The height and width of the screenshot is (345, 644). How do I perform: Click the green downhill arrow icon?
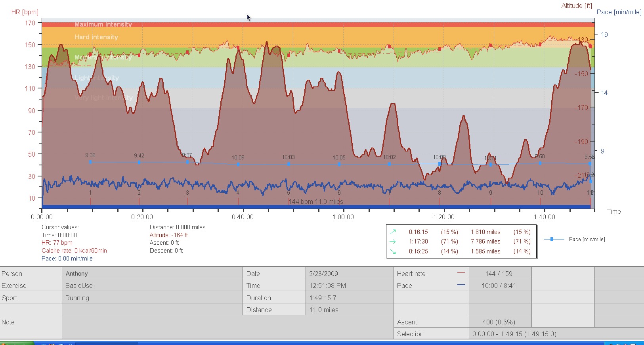[393, 251]
